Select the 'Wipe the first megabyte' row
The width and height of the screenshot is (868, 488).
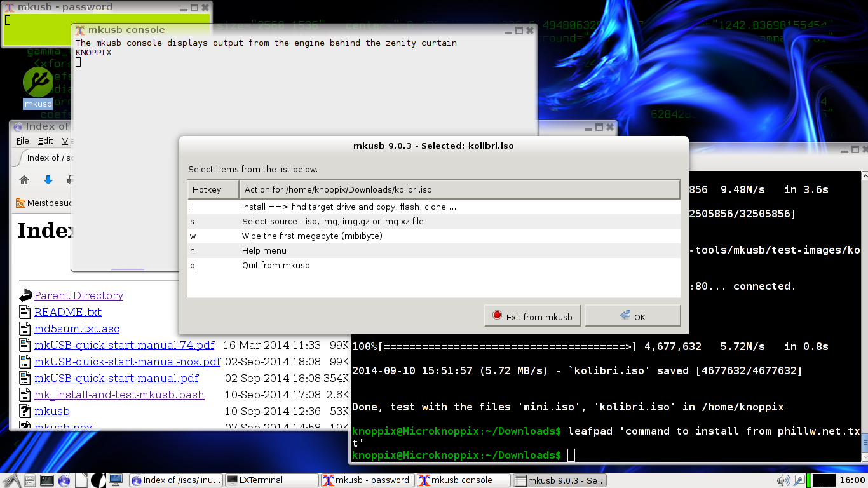(x=434, y=236)
